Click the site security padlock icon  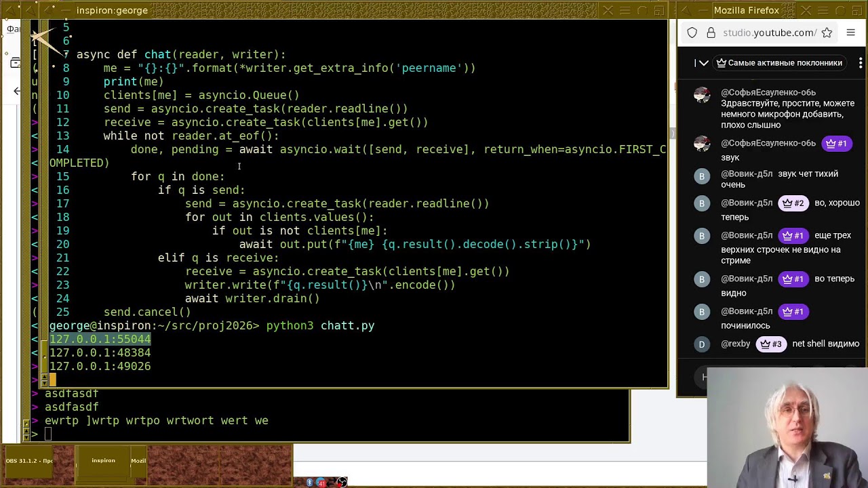(x=711, y=33)
